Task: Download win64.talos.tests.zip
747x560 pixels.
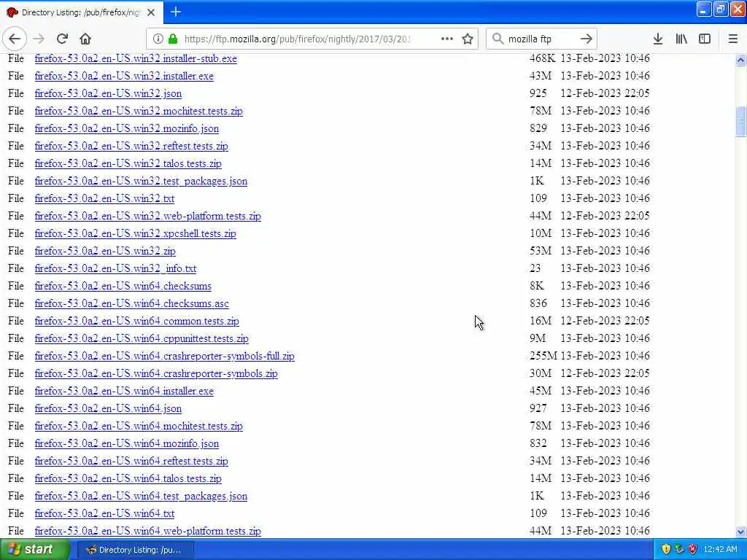Action: click(128, 478)
